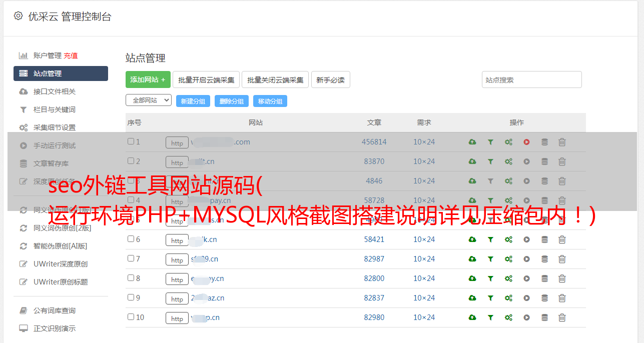Click the database icon in row 7
Viewport: 644px width, 343px height.
[544, 259]
